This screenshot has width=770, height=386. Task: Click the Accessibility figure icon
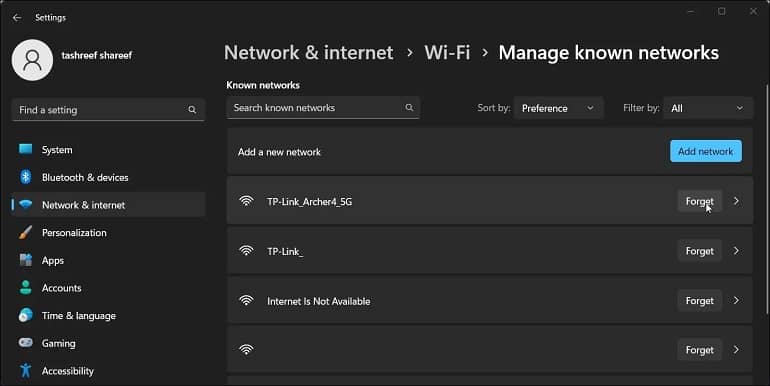(26, 370)
